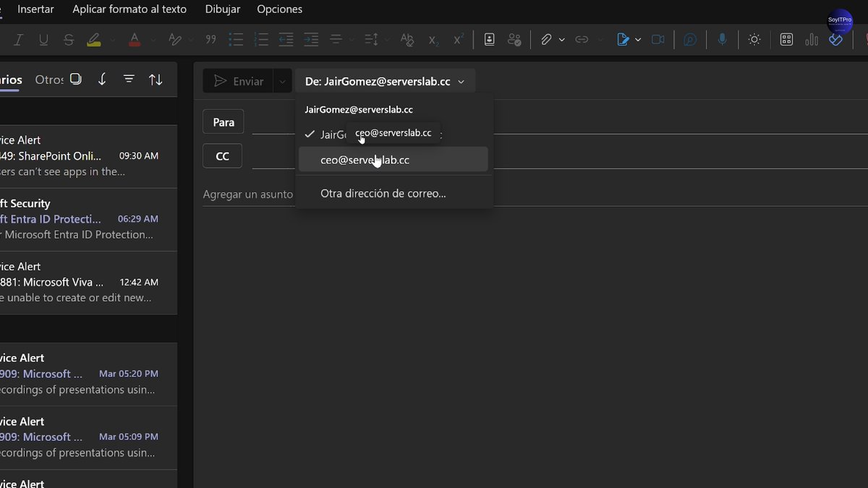The width and height of the screenshot is (868, 488).
Task: Insert a hyperlink
Action: click(x=582, y=40)
